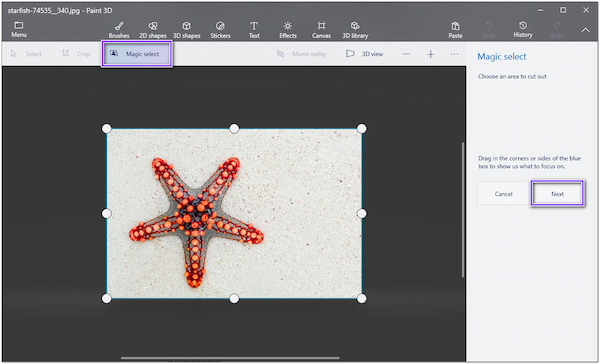Click the bottom-middle selection handle
Screen dimensions: 600x364
point(234,299)
